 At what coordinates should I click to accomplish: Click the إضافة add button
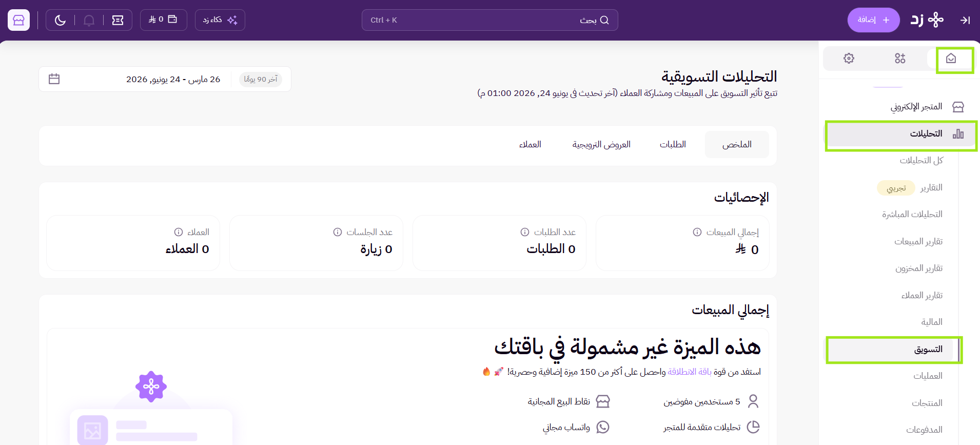[x=873, y=20]
